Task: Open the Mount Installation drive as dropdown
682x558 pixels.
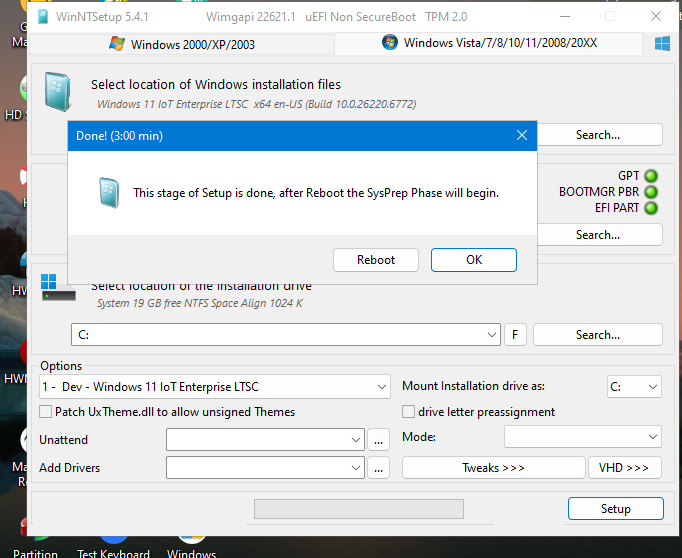Action: pyautogui.click(x=634, y=387)
